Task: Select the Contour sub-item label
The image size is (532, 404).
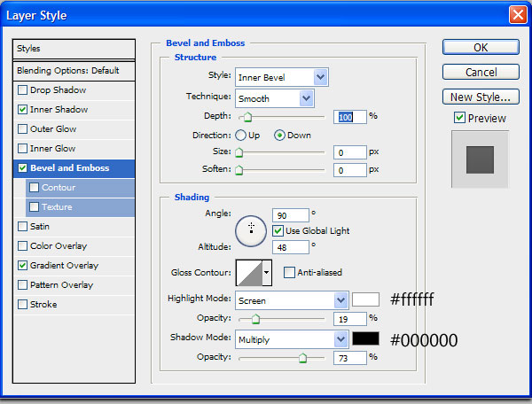Action: [59, 188]
